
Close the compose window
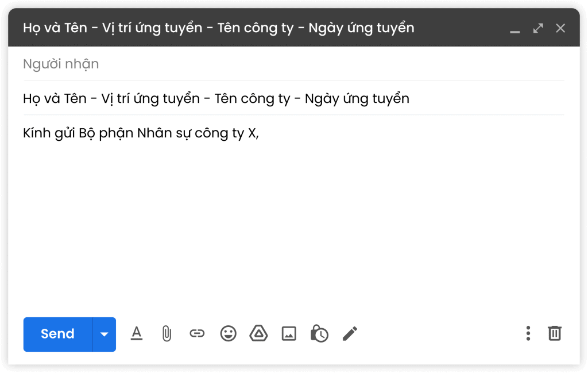(x=560, y=28)
